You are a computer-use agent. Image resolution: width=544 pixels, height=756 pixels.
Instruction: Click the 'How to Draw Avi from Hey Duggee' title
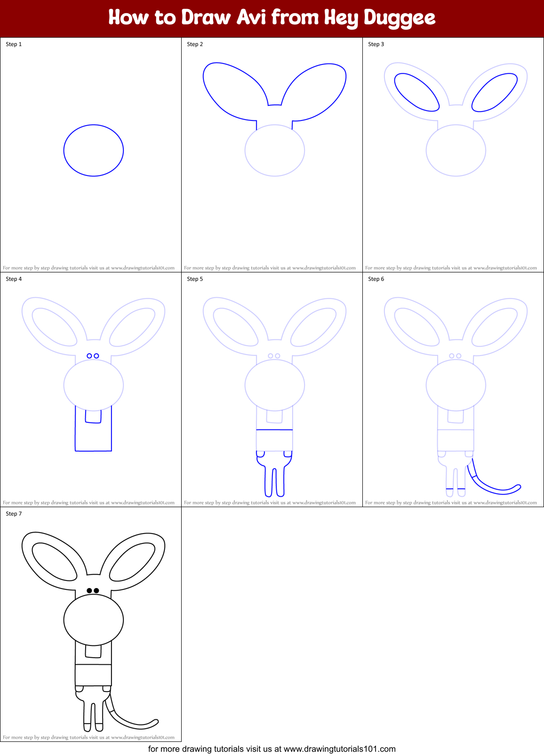coord(272,18)
